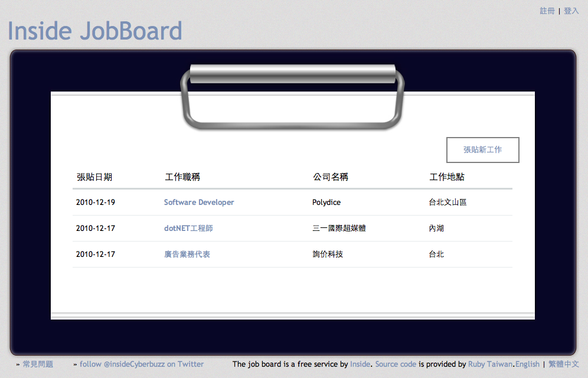588x378 pixels.
Task: Open the Software Developer job listing
Action: click(199, 202)
